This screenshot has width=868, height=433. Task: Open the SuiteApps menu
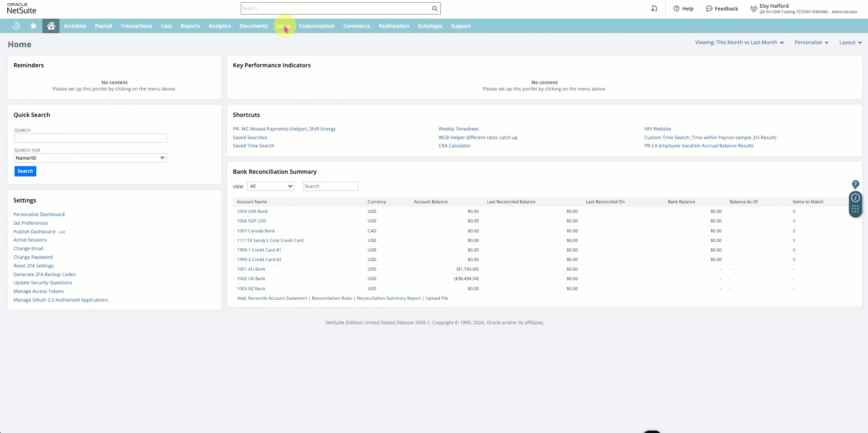click(x=430, y=26)
